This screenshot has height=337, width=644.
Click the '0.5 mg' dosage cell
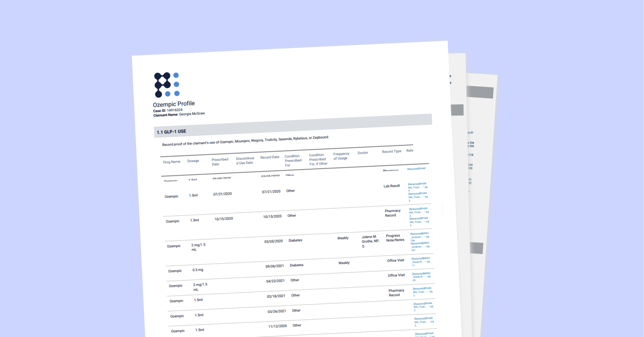click(198, 270)
